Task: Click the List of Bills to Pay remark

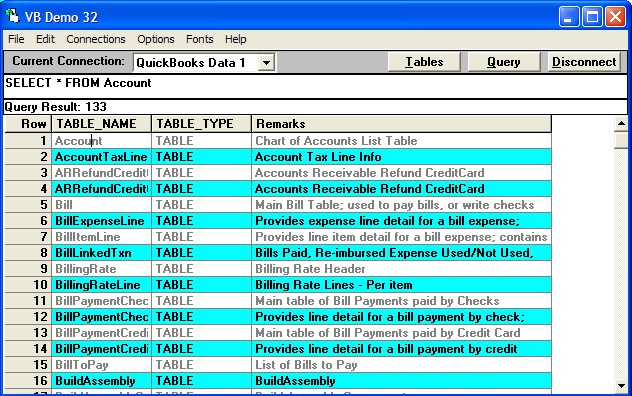Action: click(401, 365)
